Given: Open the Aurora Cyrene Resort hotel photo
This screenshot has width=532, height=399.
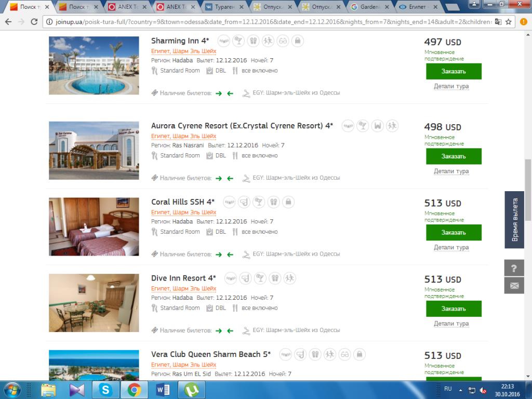Looking at the screenshot, I should point(94,150).
